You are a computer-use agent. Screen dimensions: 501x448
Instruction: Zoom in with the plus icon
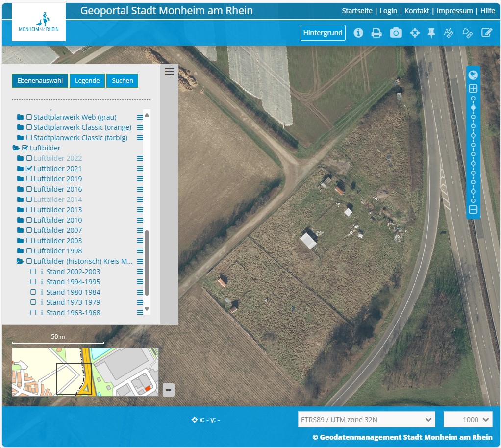[x=473, y=89]
